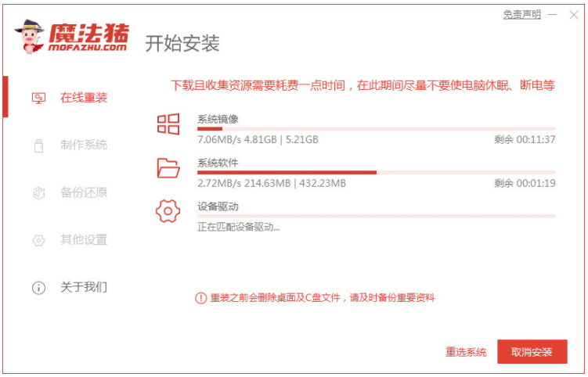Click the 其他设置 gear icon
The width and height of the screenshot is (588, 377).
tap(38, 240)
